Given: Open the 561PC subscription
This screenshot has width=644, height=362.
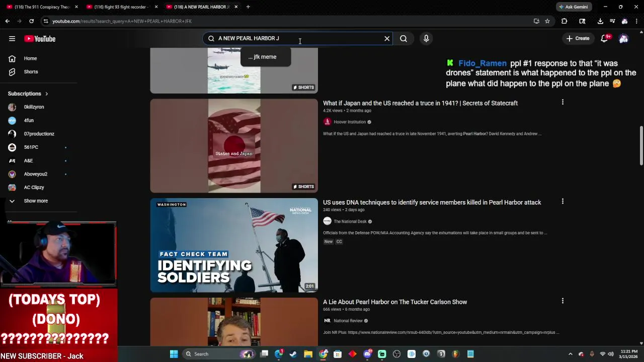Looking at the screenshot, I should coord(31,147).
